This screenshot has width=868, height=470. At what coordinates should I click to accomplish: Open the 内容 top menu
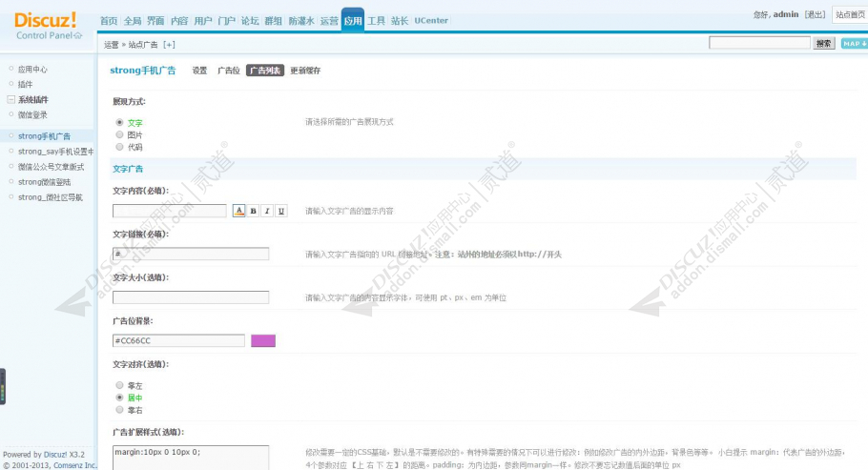(179, 21)
